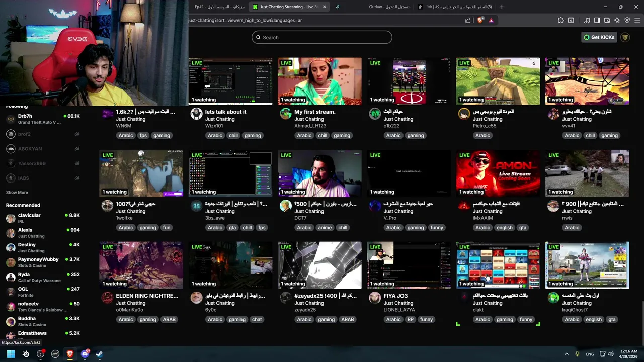Click the browser address bar URL
644x362 pixels.
click(x=245, y=20)
